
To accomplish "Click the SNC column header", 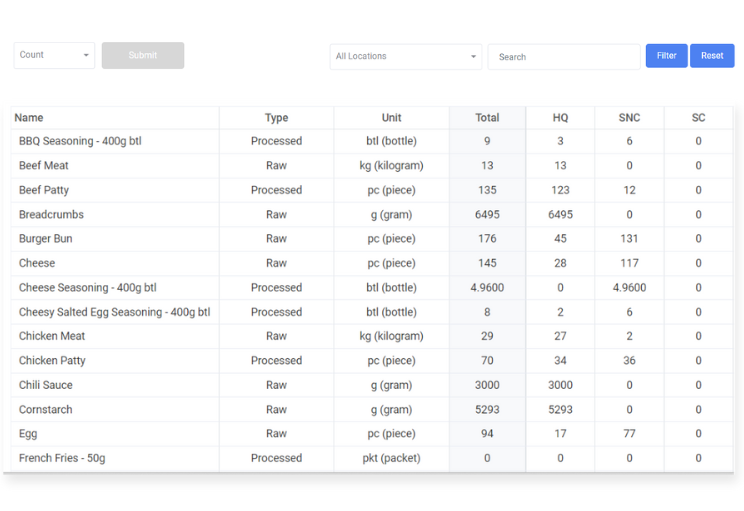I will (x=629, y=118).
